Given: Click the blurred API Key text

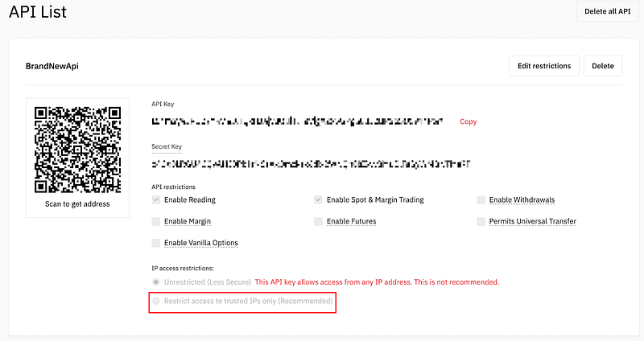Looking at the screenshot, I should click(297, 121).
